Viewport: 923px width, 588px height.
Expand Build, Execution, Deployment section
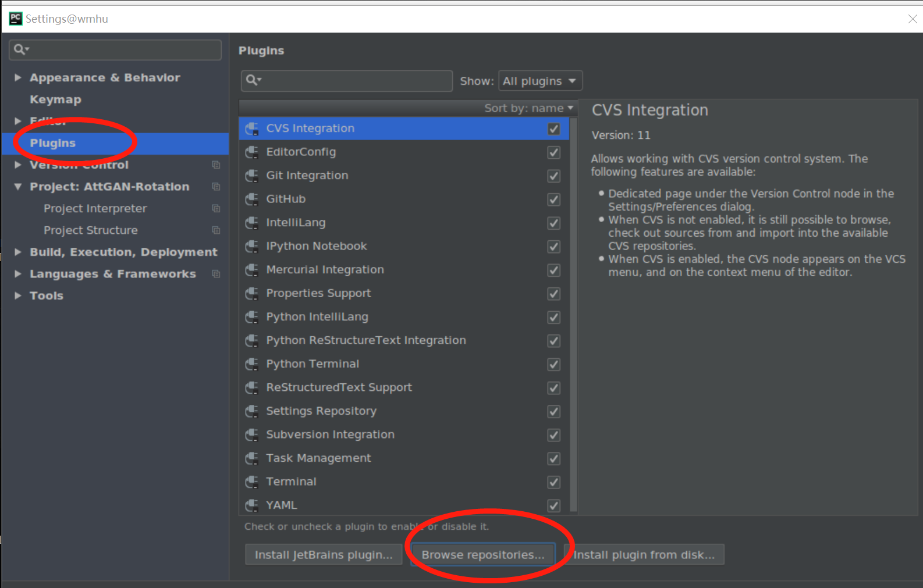18,252
